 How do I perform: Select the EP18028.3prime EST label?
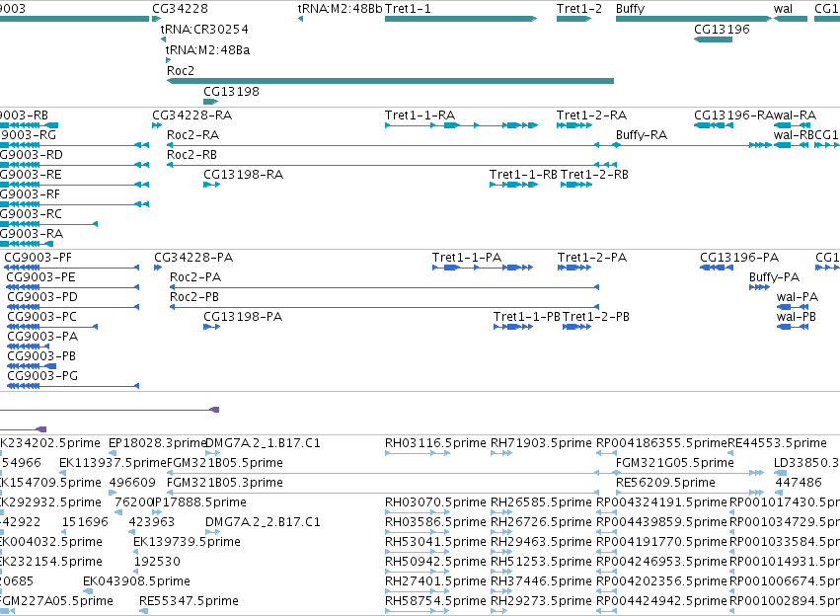[157, 443]
